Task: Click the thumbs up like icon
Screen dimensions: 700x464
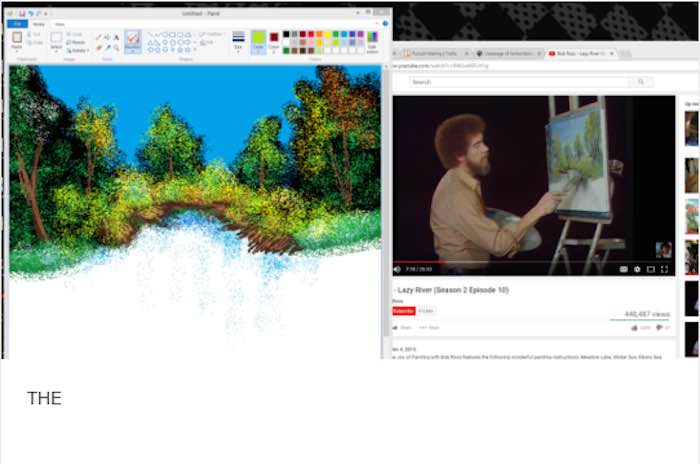Action: pos(634,327)
